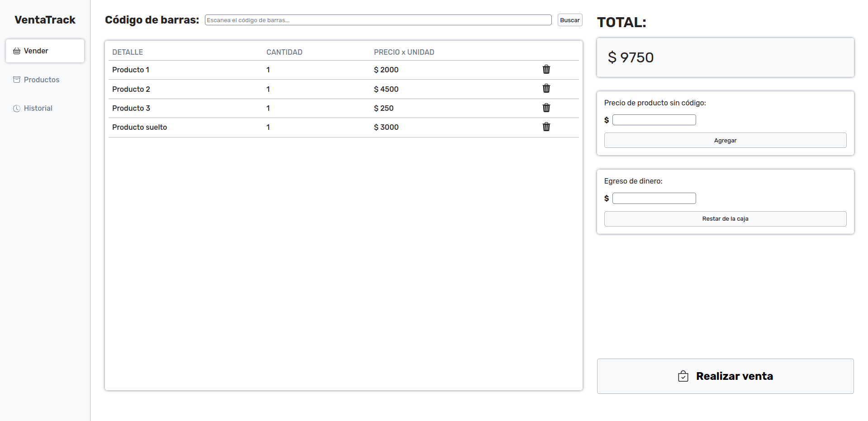This screenshot has height=421, width=868.
Task: Delete the Producto suelto row
Action: 546,127
